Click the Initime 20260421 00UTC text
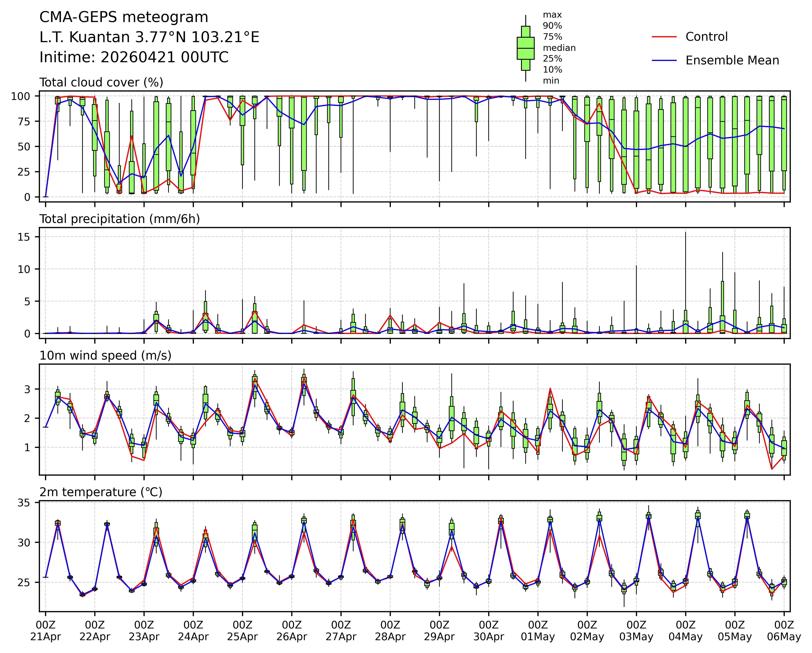The width and height of the screenshot is (812, 653). tap(134, 57)
